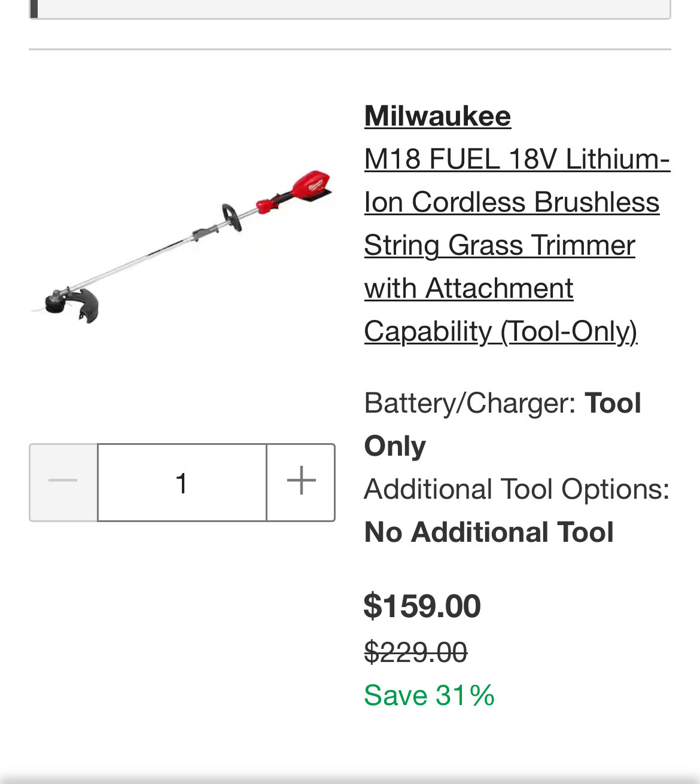Click the Additional Tool Options label
Image resolution: width=700 pixels, height=784 pixels.
[x=517, y=489]
